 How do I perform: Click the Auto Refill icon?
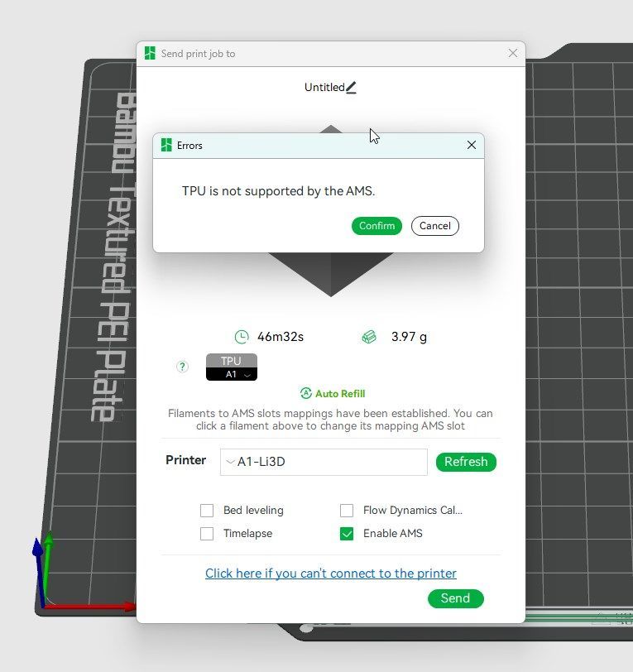306,393
